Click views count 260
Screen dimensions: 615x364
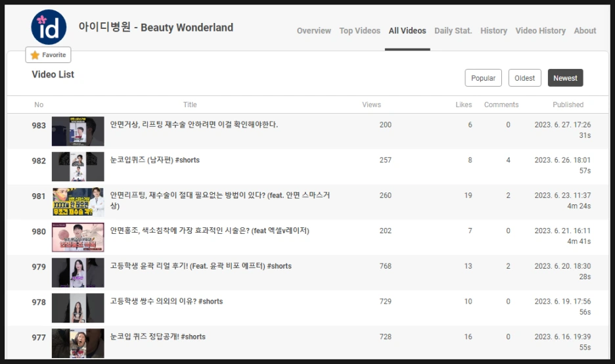[x=385, y=195]
